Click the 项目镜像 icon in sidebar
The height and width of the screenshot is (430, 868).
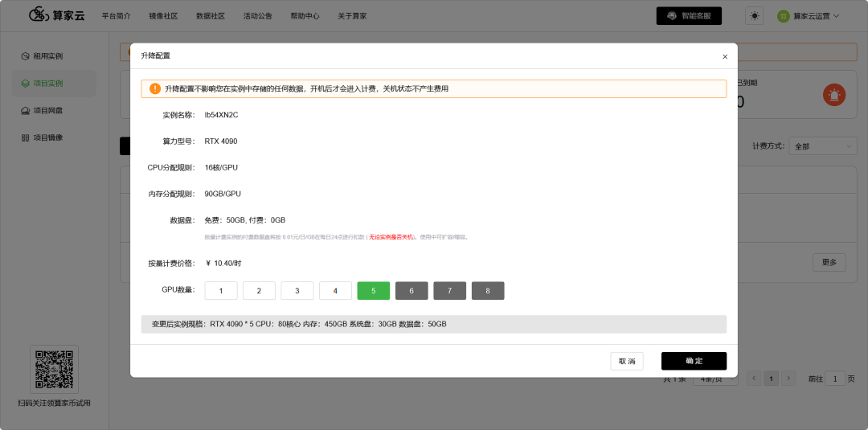click(25, 137)
